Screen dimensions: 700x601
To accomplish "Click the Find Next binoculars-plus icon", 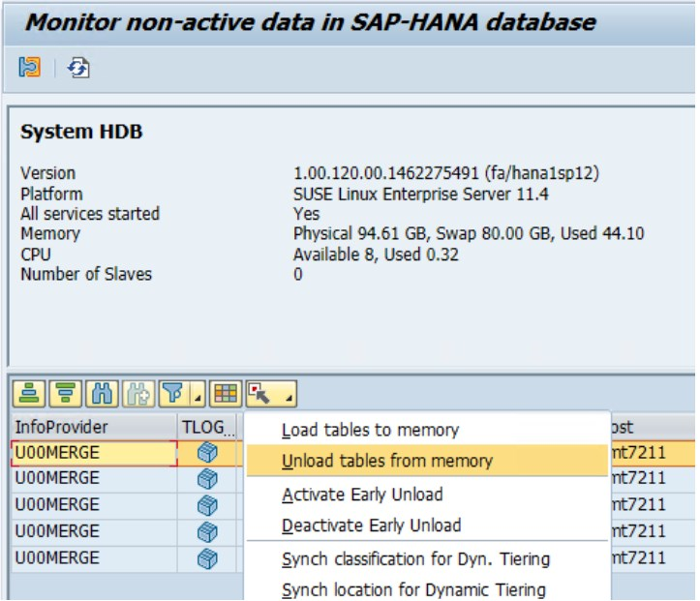I will coord(138,394).
